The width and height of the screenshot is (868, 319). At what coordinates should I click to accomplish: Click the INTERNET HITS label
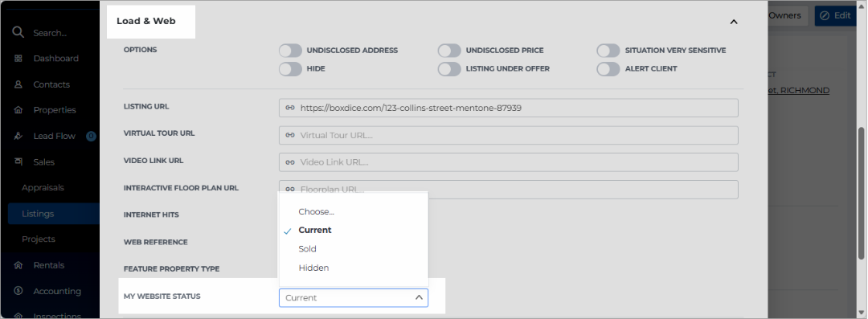point(151,215)
